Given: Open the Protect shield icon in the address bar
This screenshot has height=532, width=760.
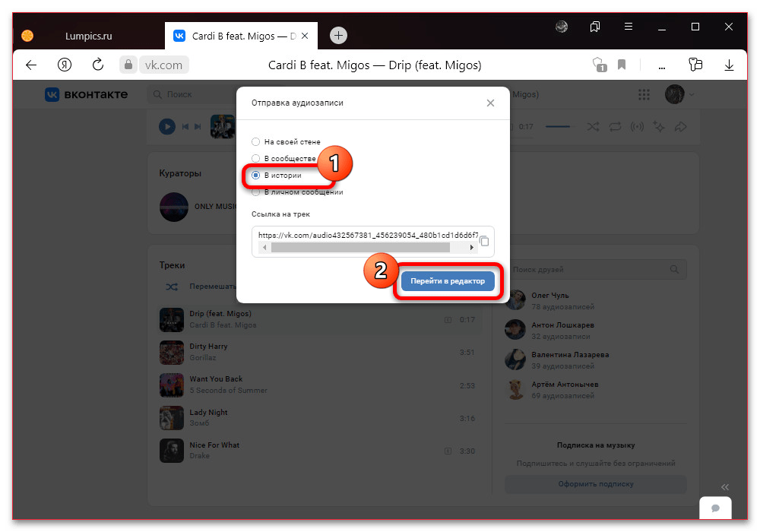Looking at the screenshot, I should pos(600,65).
